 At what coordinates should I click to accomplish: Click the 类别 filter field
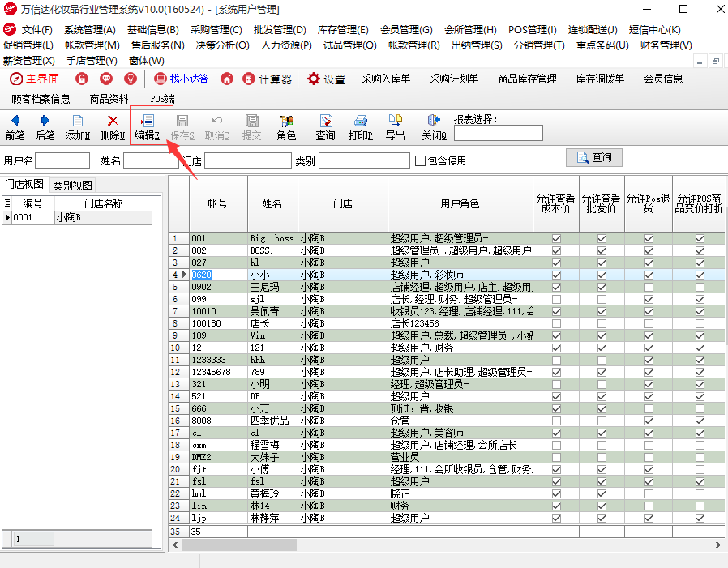[x=365, y=160]
